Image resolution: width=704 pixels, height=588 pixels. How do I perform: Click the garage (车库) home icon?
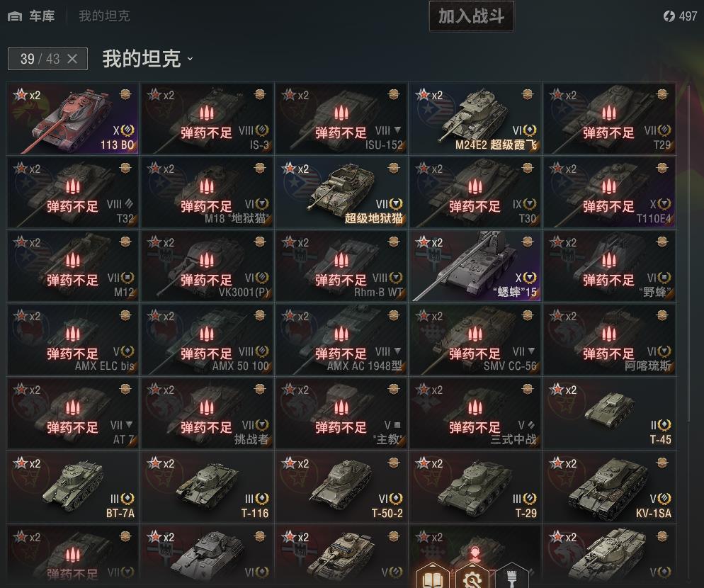(x=15, y=16)
